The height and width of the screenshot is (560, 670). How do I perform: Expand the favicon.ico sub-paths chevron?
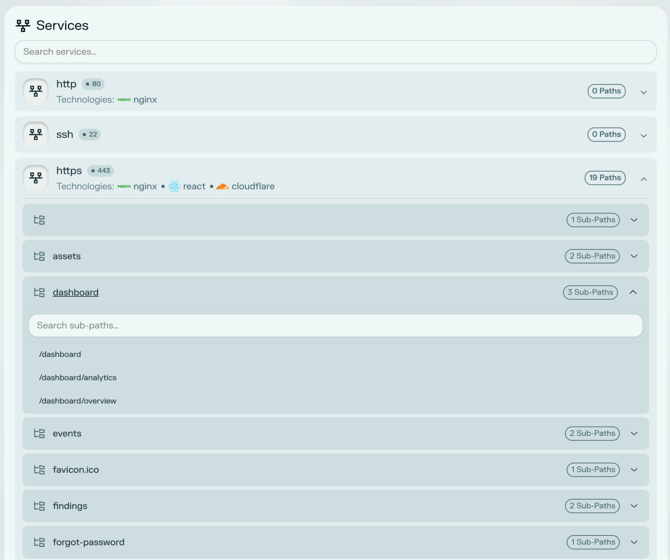point(634,470)
